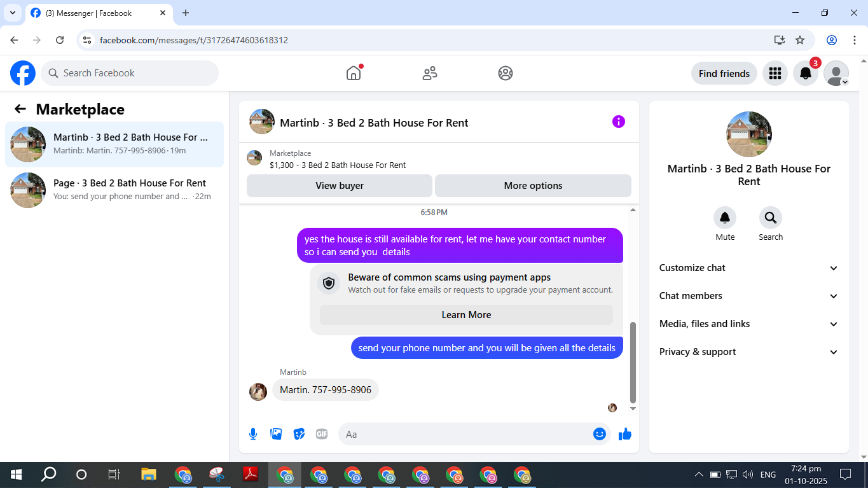868x488 pixels.
Task: Click the 6:58 PM timestamp
Action: [434, 213]
